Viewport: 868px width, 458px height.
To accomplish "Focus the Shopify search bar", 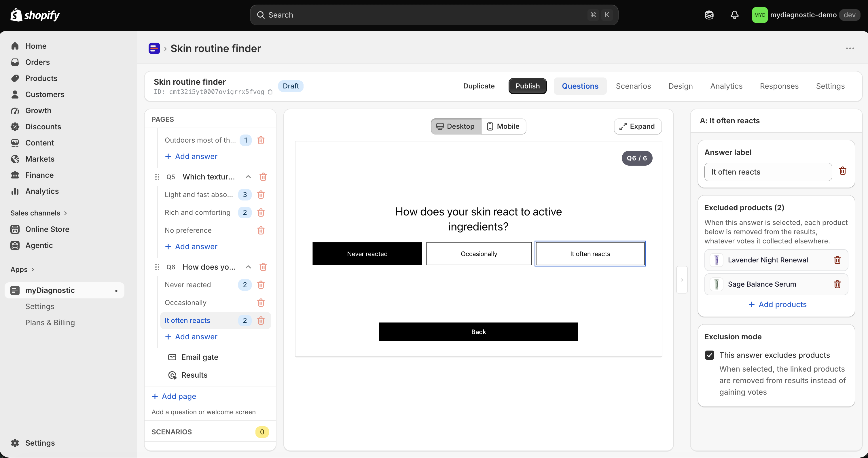I will pos(434,15).
